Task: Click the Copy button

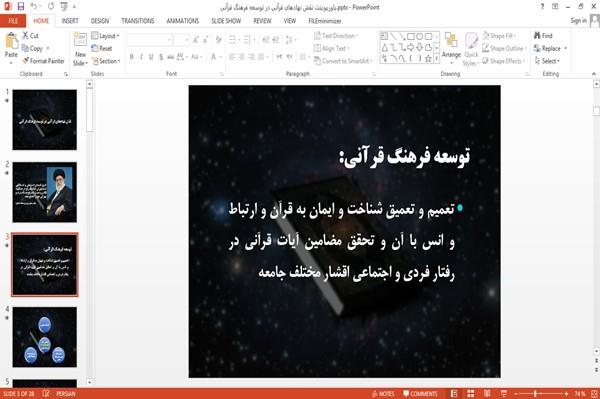Action: click(33, 48)
